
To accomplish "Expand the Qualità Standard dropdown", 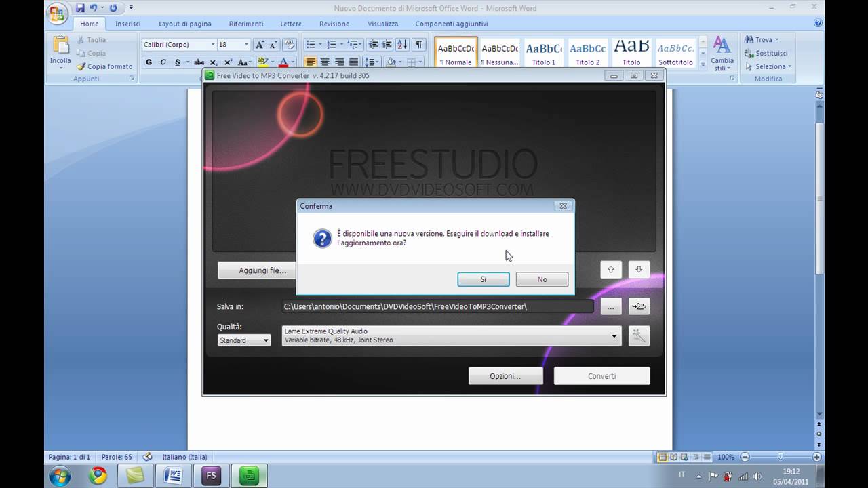I will 244,340.
